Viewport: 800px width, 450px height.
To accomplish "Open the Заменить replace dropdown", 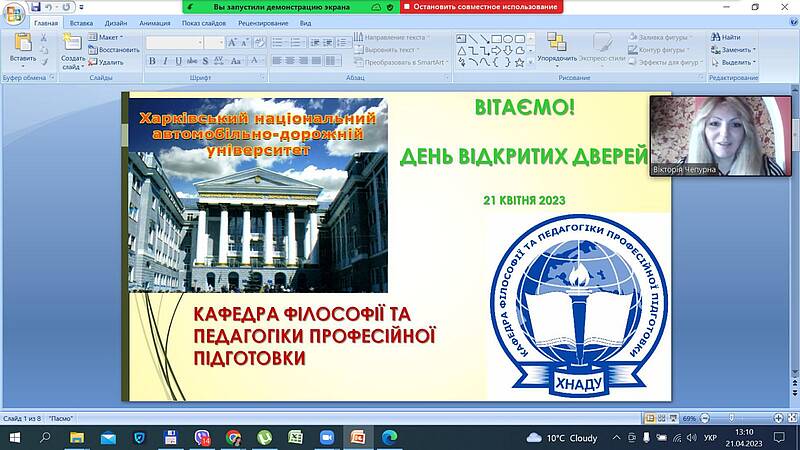I will 733,49.
